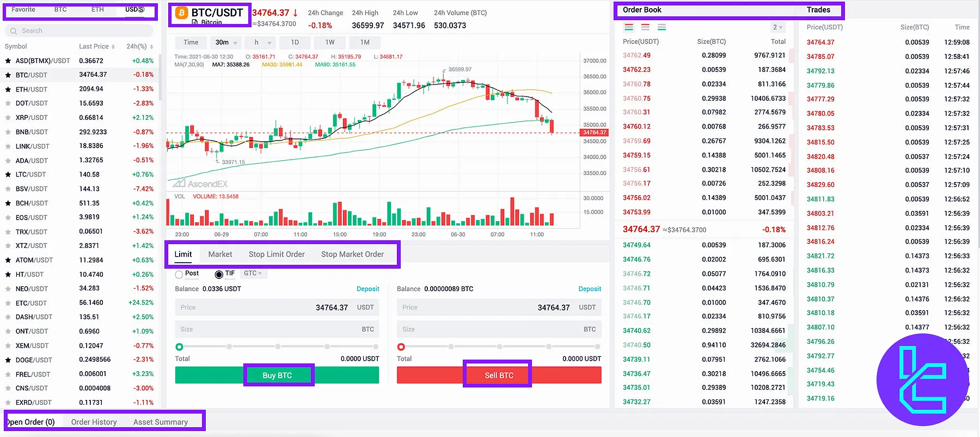980x437 pixels.
Task: Sort pairs by 24h percent change
Action: coord(140,46)
